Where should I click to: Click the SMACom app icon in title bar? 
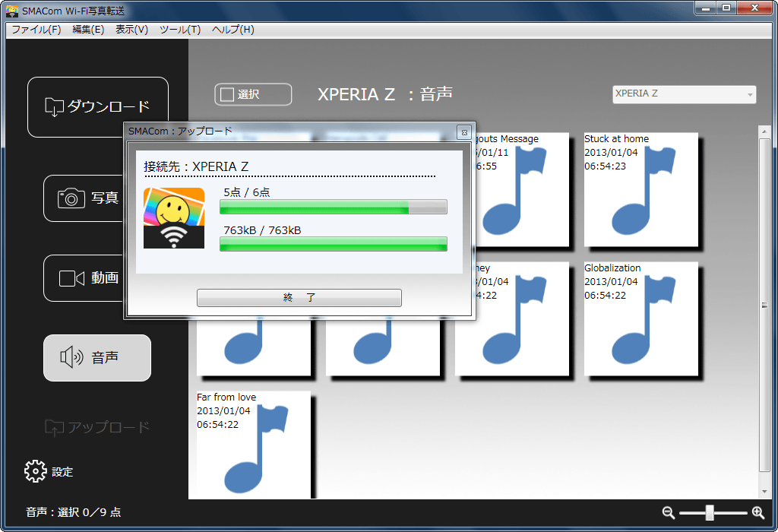tap(12, 11)
